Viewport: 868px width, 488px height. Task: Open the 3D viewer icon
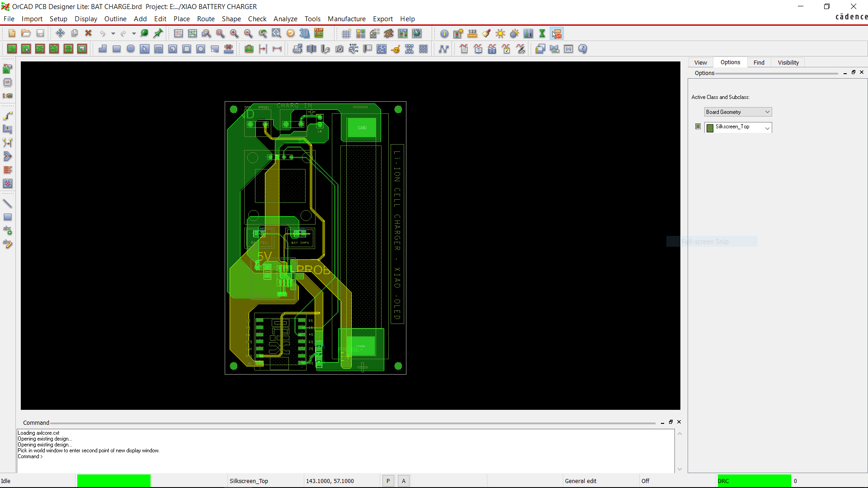click(x=305, y=33)
